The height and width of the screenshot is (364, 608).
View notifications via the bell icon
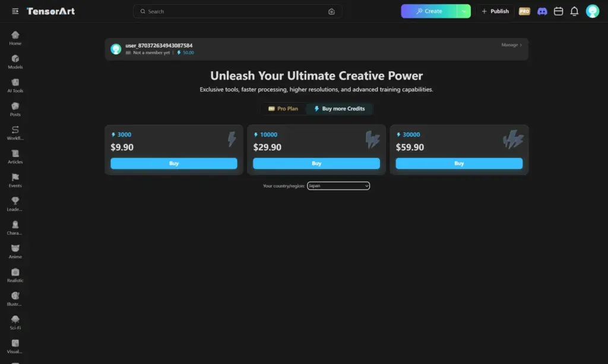tap(574, 11)
